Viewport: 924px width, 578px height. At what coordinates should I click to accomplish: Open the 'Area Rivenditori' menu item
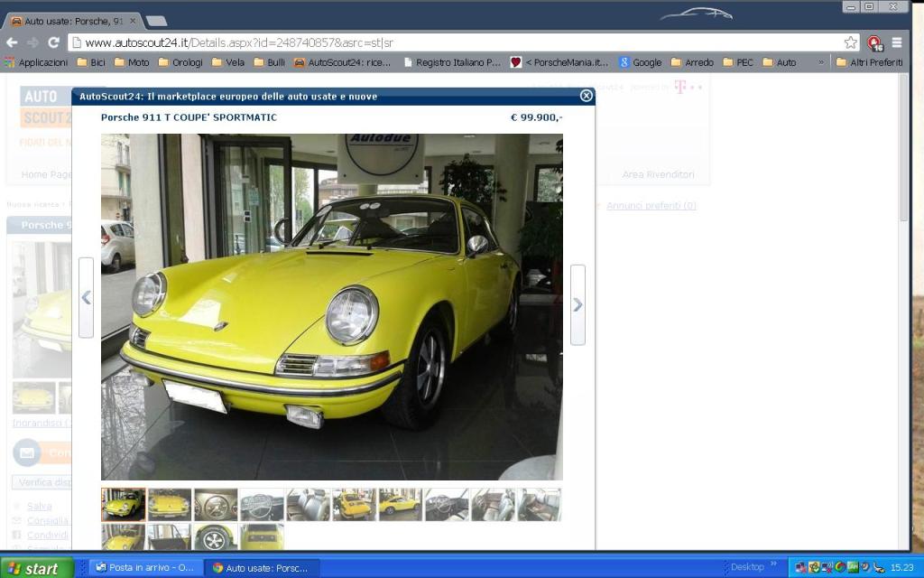[x=658, y=174]
